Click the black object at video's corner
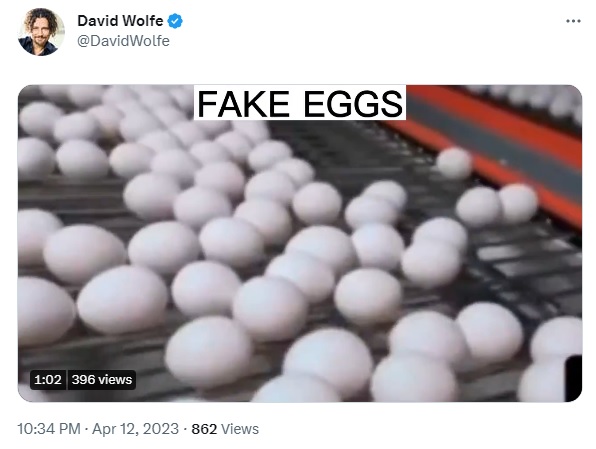The width and height of the screenshot is (596, 449). [x=573, y=378]
